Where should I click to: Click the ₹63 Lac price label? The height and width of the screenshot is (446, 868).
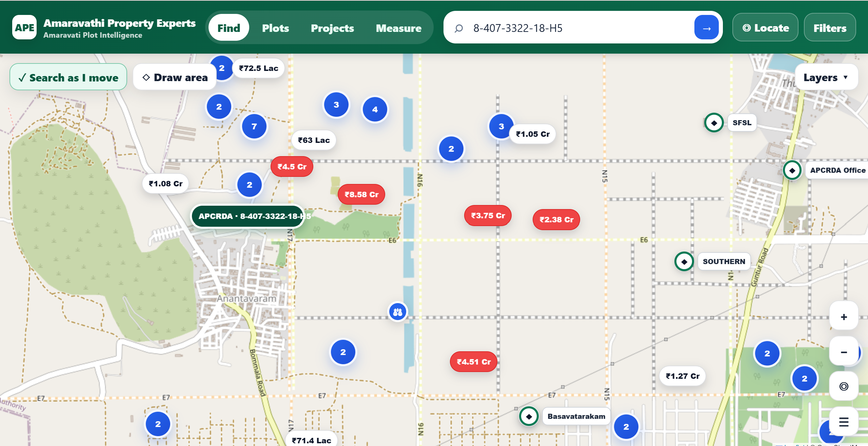click(x=314, y=140)
